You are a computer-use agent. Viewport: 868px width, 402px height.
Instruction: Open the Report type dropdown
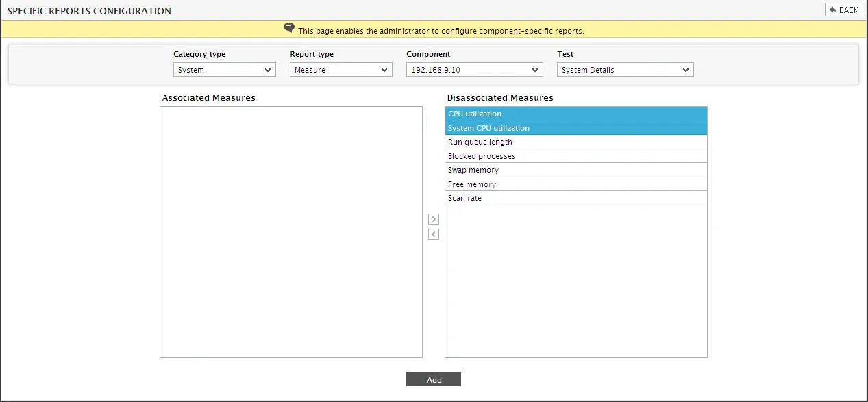pos(341,70)
